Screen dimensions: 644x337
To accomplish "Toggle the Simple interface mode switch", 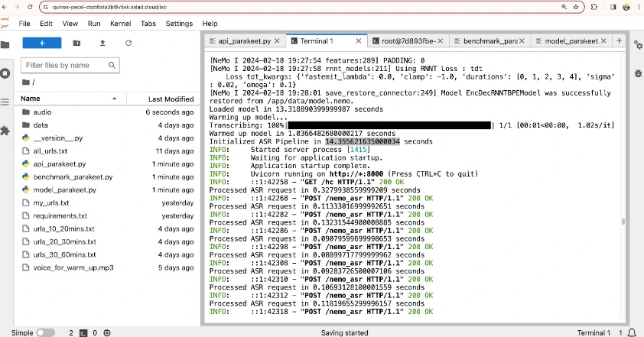I will point(46,332).
